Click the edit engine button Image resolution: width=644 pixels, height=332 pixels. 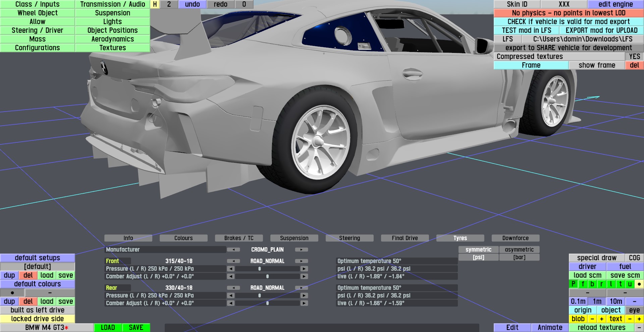(616, 4)
